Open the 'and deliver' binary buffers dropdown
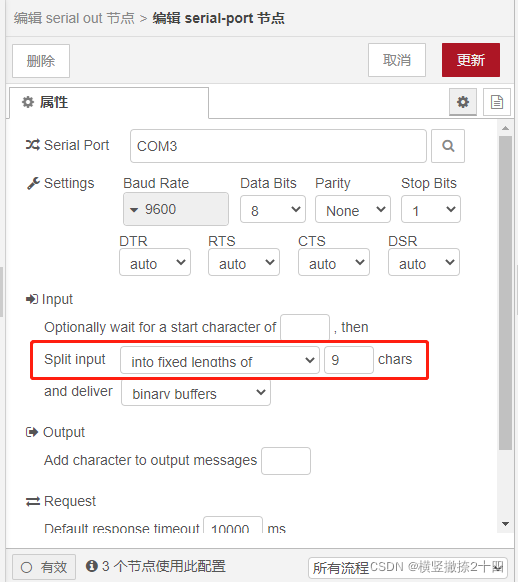This screenshot has height=582, width=518. coord(196,392)
